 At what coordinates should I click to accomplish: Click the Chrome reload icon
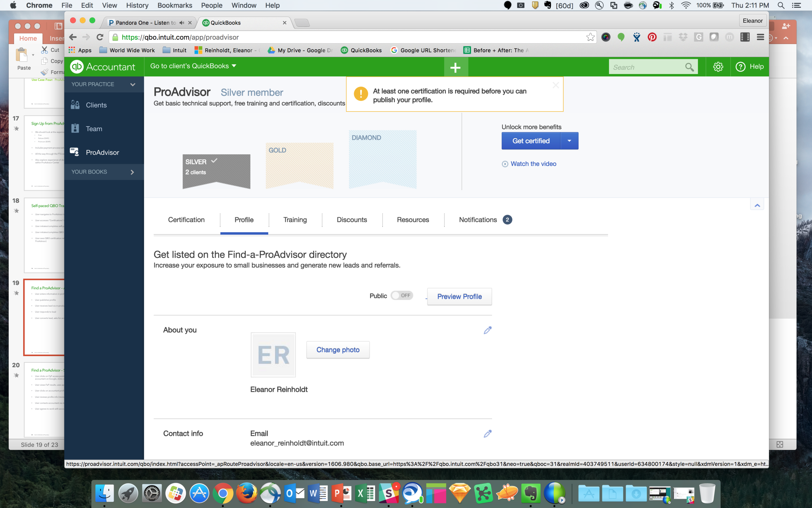point(100,37)
